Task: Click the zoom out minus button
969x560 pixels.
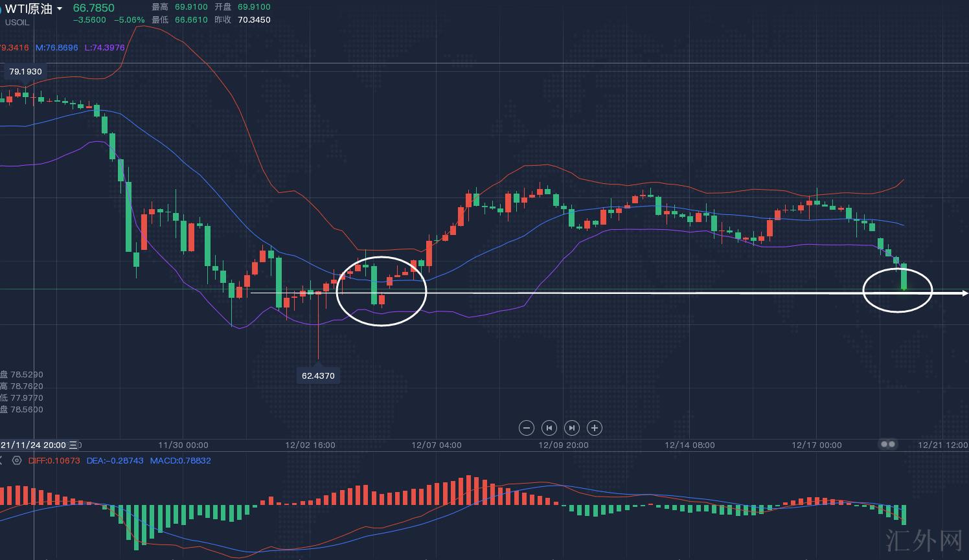Action: [527, 428]
